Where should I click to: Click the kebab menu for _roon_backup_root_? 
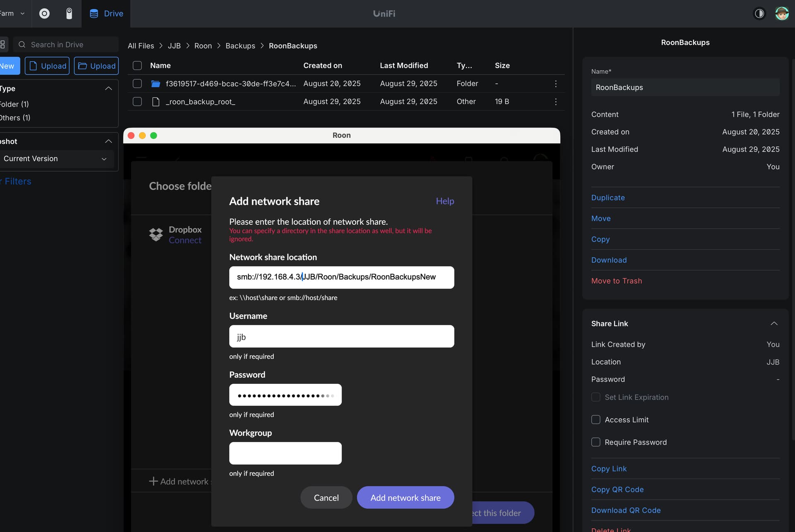pos(556,101)
